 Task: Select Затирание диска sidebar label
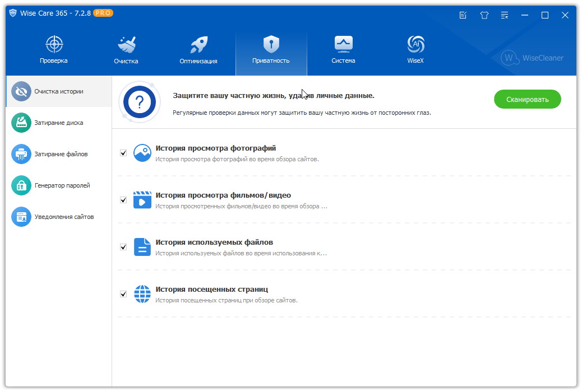coord(59,123)
